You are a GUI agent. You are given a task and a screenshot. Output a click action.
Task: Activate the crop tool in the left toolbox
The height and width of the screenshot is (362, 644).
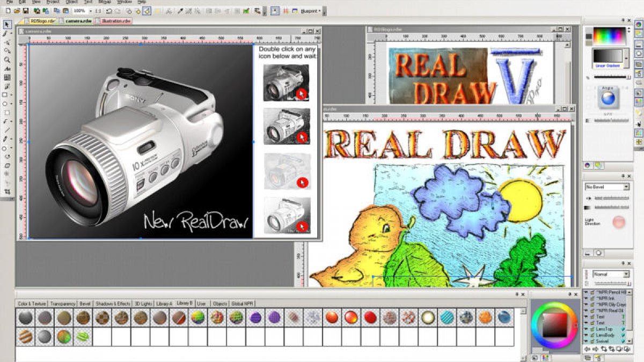8,191
